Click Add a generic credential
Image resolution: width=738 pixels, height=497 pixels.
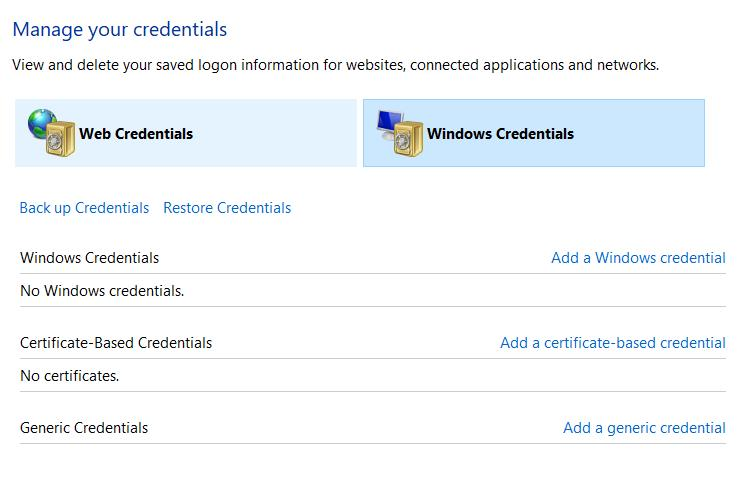click(644, 428)
